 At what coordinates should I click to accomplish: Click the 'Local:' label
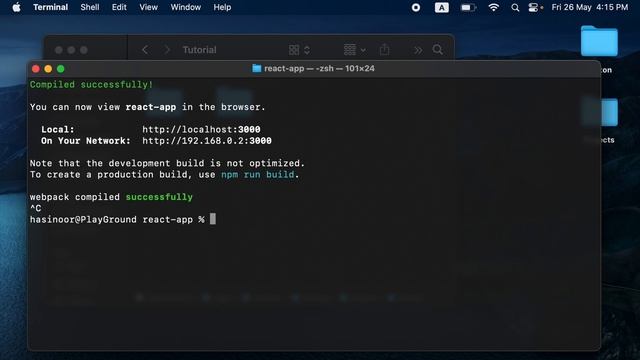pyautogui.click(x=58, y=129)
